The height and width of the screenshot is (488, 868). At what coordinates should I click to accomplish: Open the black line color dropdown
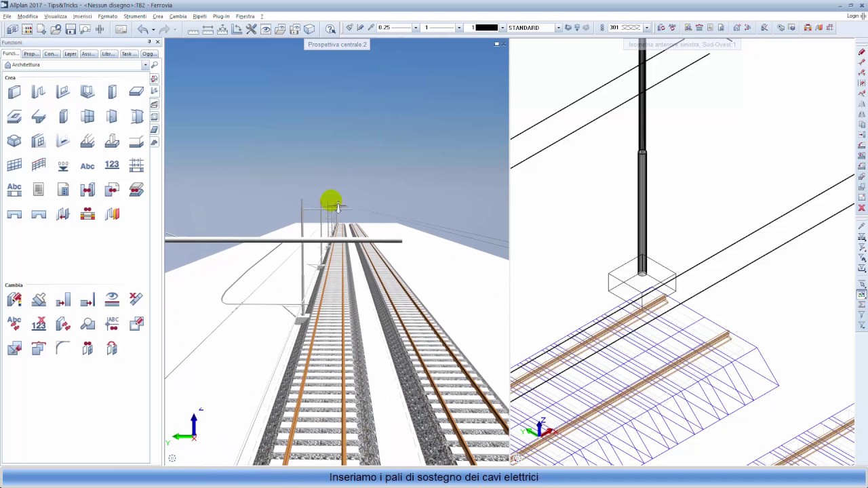click(x=502, y=28)
